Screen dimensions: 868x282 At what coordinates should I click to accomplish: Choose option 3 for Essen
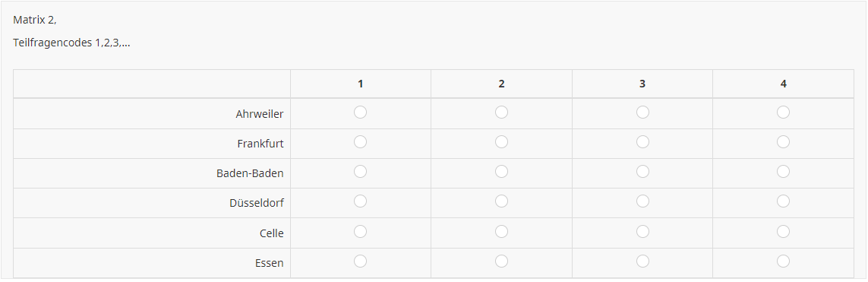point(642,261)
